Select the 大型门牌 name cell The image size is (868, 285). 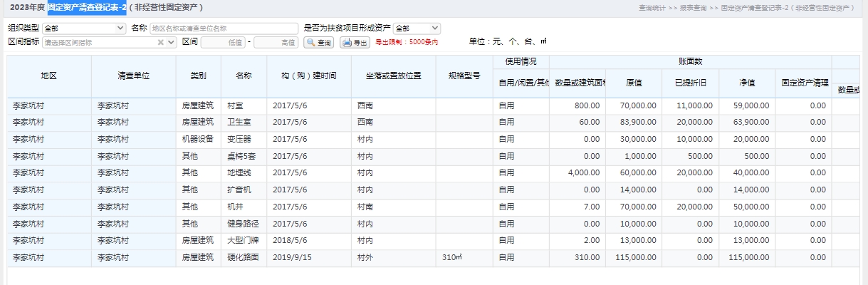tap(244, 241)
